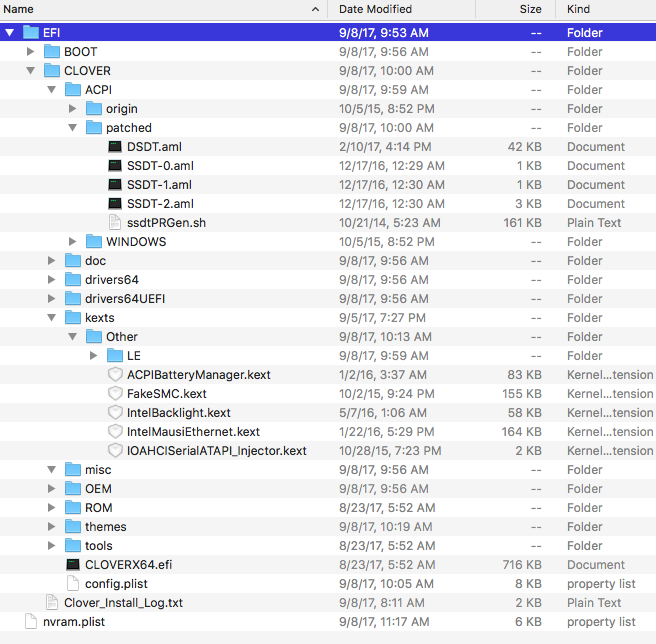Expand the OEM folder triangle
The height and width of the screenshot is (644, 656).
pos(51,488)
